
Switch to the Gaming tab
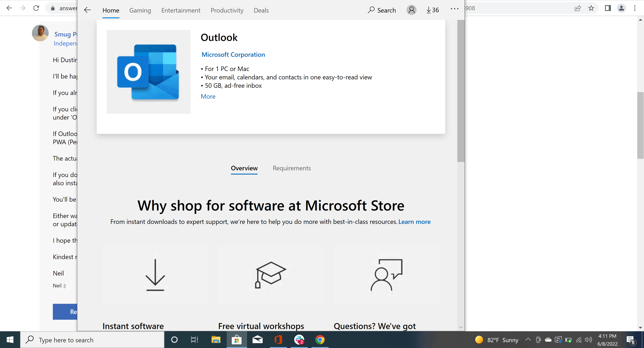click(140, 10)
